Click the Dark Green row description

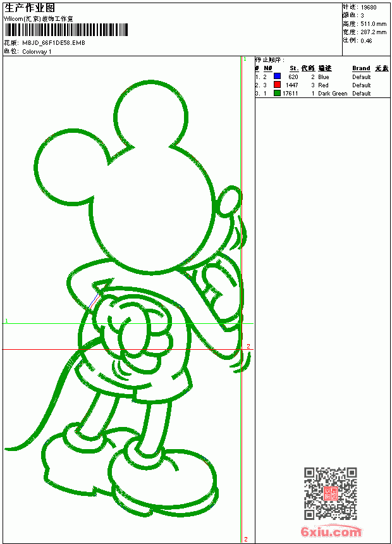[333, 94]
